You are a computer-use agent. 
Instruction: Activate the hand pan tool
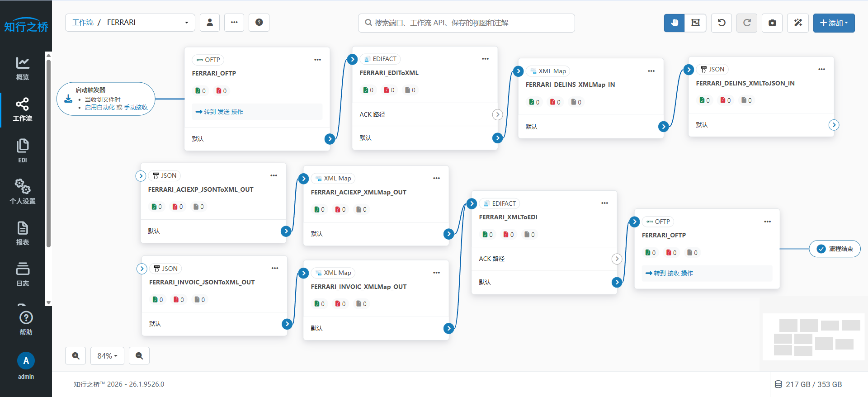pos(674,23)
